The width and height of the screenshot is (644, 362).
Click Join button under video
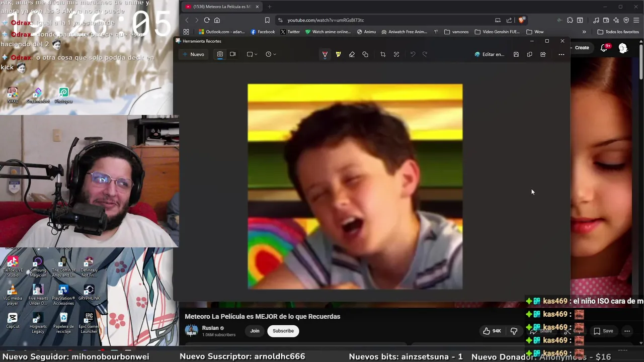tap(255, 331)
